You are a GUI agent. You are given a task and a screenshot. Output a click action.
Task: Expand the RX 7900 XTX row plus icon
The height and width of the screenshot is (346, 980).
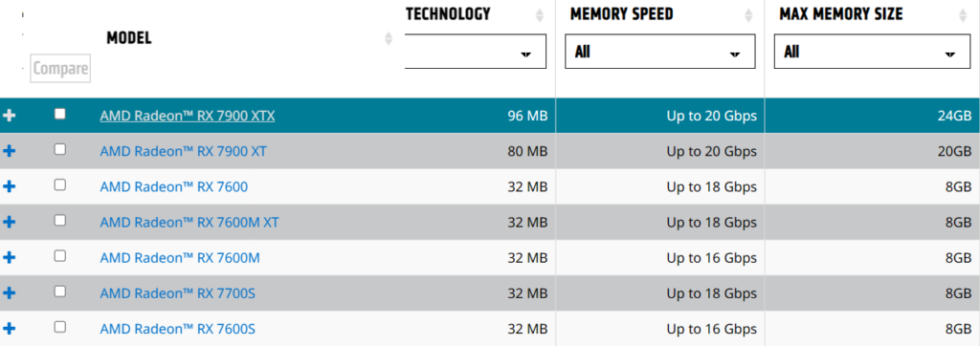[10, 116]
